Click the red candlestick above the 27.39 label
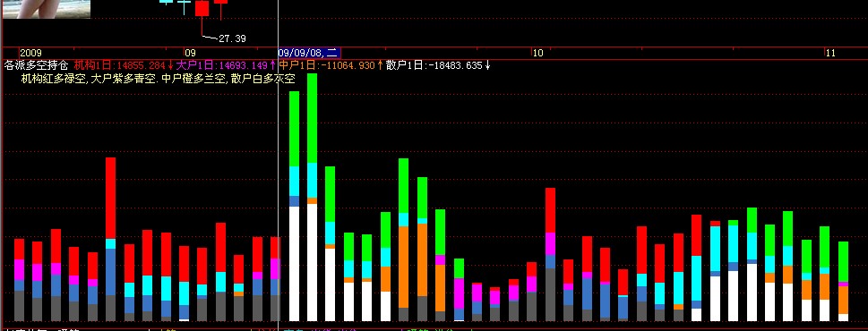868x331 pixels. click(202, 8)
